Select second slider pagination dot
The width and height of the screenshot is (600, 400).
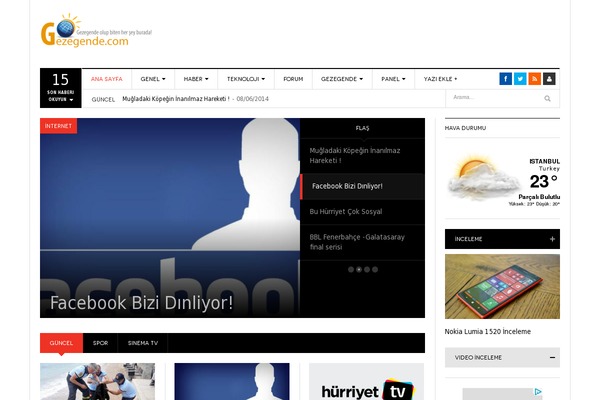tap(359, 269)
